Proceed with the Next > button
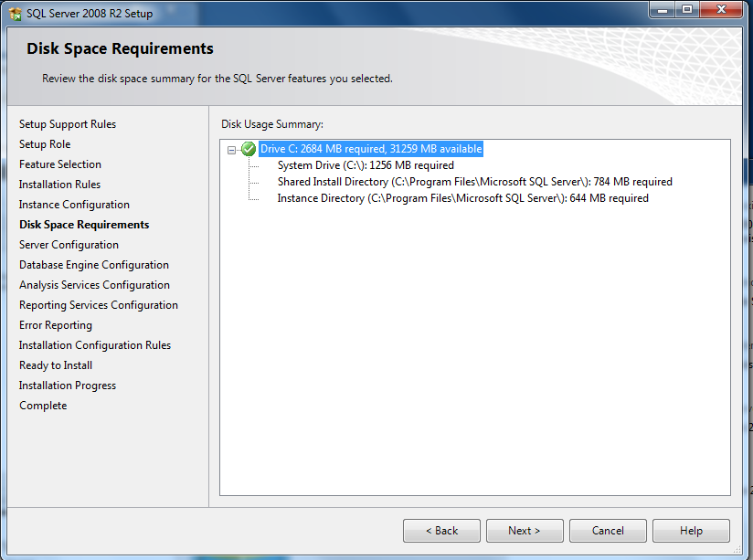Image resolution: width=753 pixels, height=560 pixels. coord(525,531)
